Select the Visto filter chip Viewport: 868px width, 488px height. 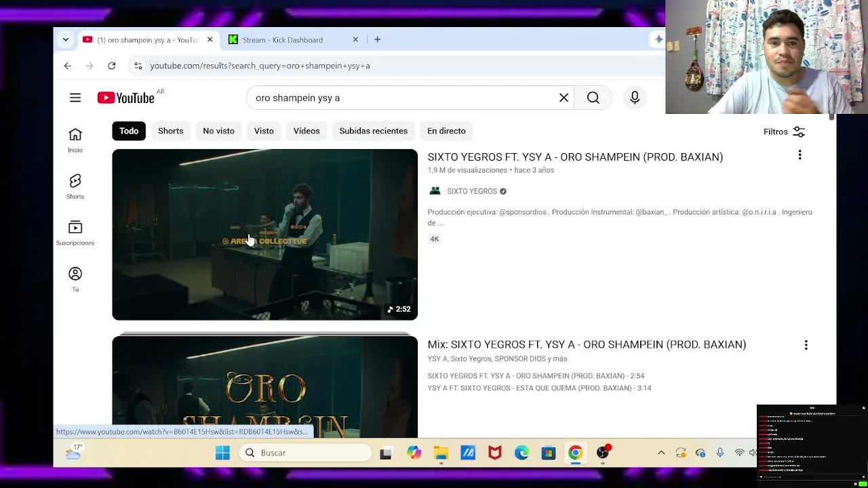[264, 131]
